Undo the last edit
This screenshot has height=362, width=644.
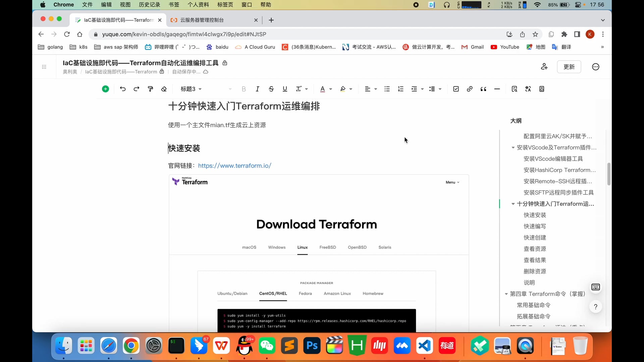(x=123, y=89)
